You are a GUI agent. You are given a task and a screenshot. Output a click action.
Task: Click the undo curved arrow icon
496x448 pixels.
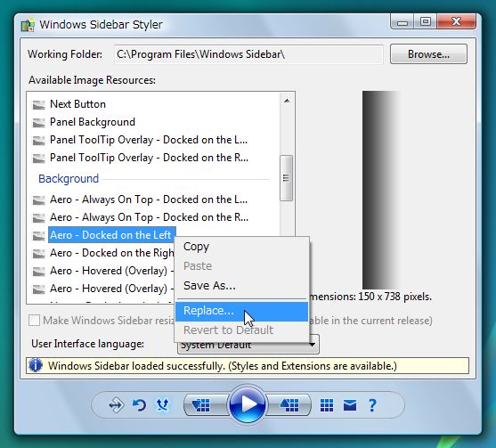139,405
